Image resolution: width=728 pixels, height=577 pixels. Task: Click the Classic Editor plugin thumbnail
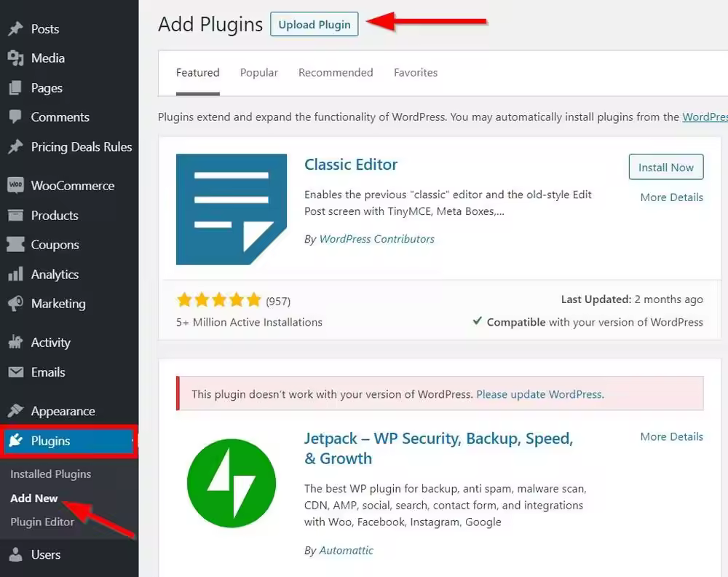(x=232, y=209)
